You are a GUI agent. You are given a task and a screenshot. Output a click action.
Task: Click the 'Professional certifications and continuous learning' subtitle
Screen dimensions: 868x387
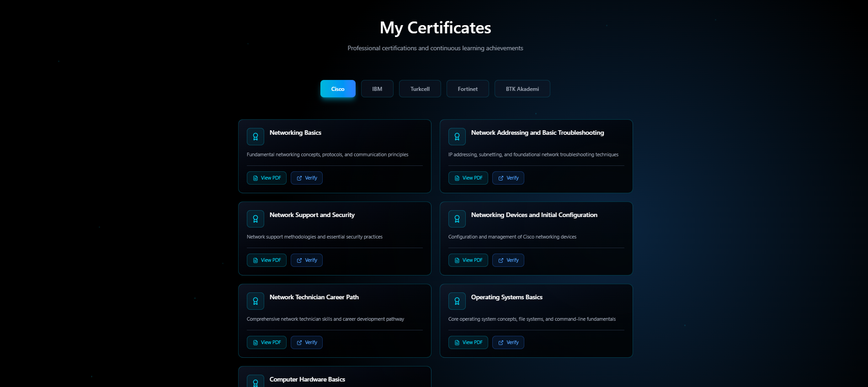(435, 48)
